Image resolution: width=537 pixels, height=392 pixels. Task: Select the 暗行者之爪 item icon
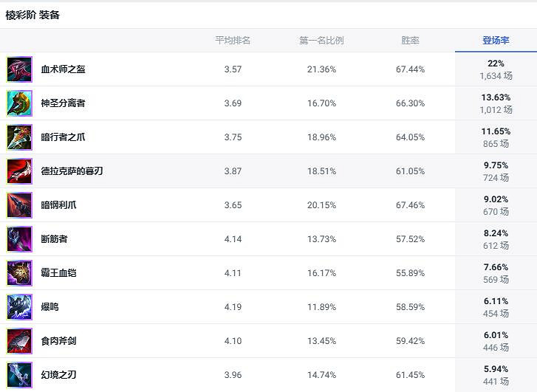[x=19, y=137]
